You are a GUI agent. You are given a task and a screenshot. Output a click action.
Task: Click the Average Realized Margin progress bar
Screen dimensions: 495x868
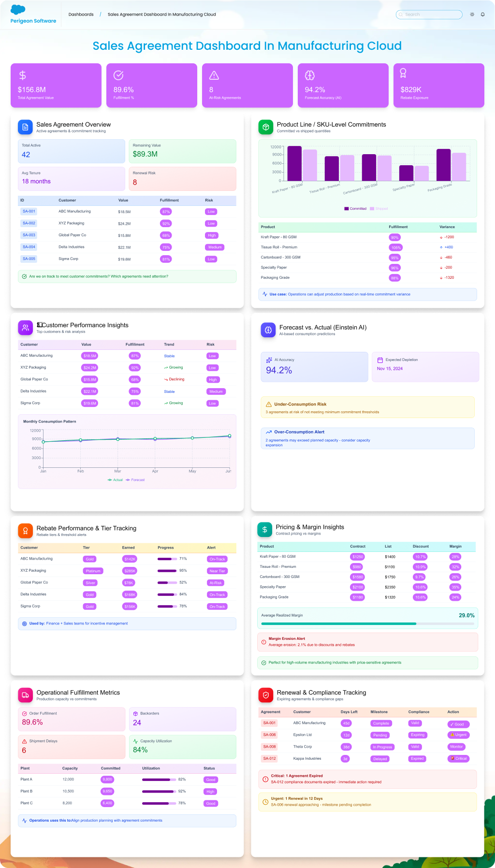point(367,624)
